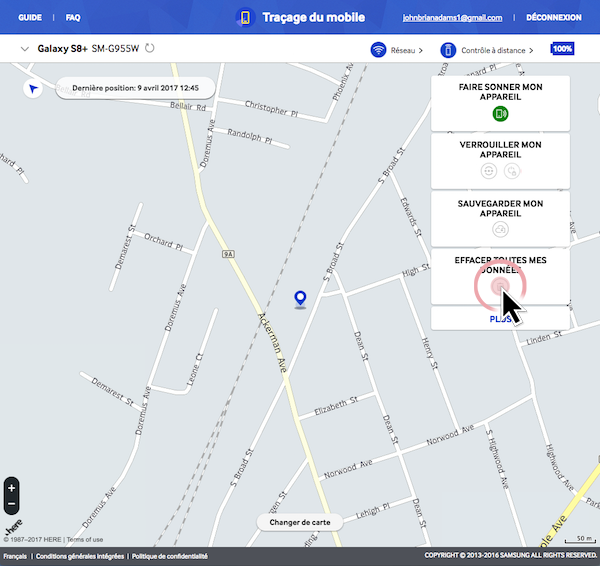Image resolution: width=600 pixels, height=566 pixels.
Task: Open the FAQ menu item
Action: (x=73, y=18)
